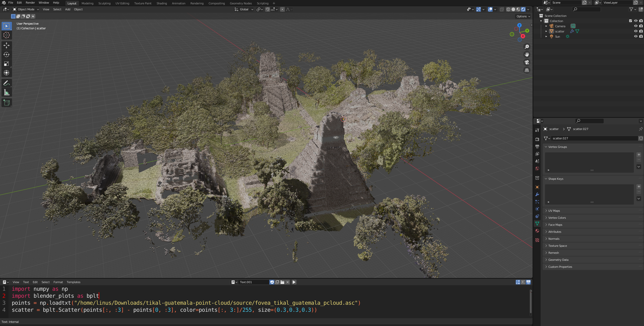Switch to the Shading workspace tab
Image resolution: width=644 pixels, height=326 pixels.
pyautogui.click(x=162, y=3)
